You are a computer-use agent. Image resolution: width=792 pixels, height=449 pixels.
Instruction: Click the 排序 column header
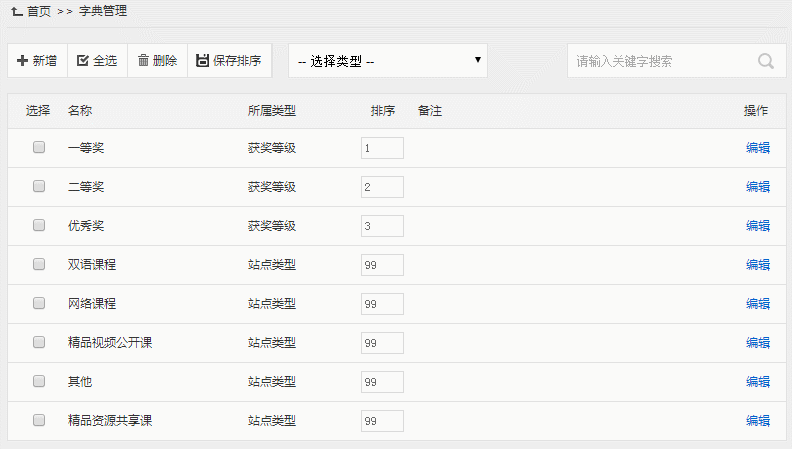382,110
